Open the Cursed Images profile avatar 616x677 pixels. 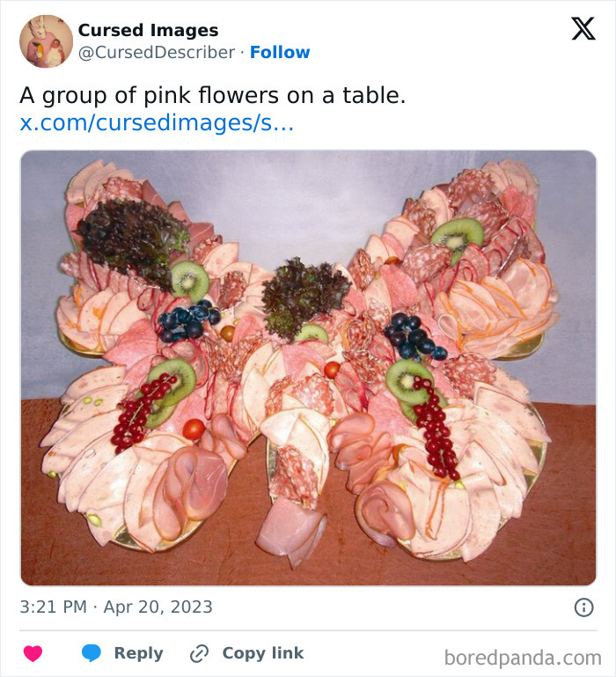46,41
